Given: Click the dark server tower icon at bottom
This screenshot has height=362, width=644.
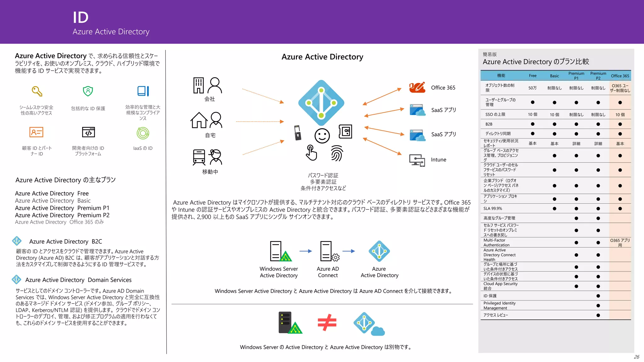Looking at the screenshot, I should [x=290, y=322].
